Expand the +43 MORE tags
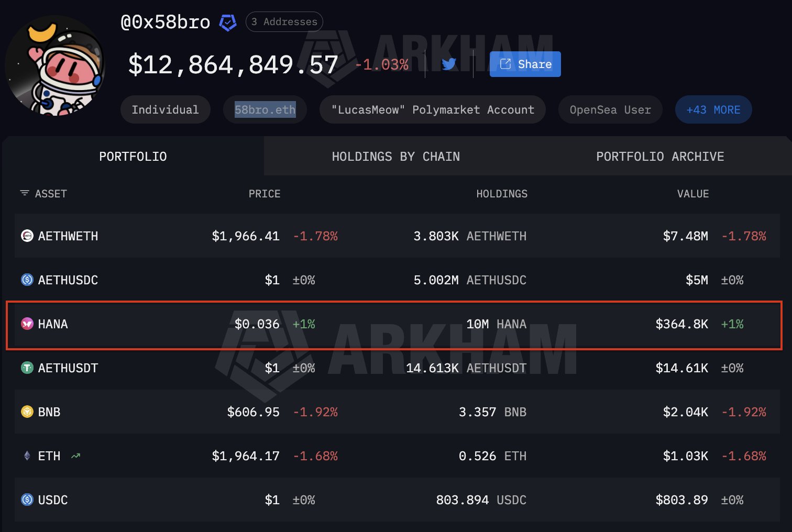The width and height of the screenshot is (792, 532). click(x=713, y=110)
